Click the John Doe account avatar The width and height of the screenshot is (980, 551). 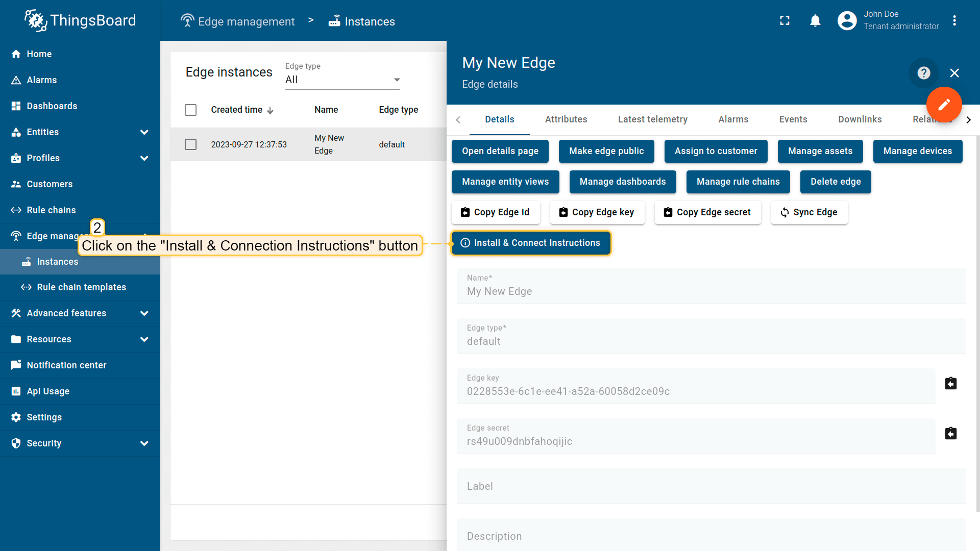847,21
